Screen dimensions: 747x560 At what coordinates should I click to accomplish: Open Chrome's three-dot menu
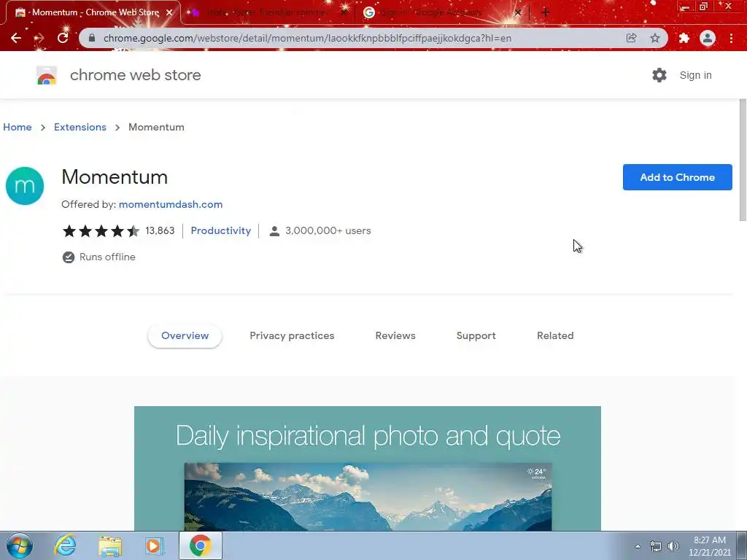click(731, 38)
